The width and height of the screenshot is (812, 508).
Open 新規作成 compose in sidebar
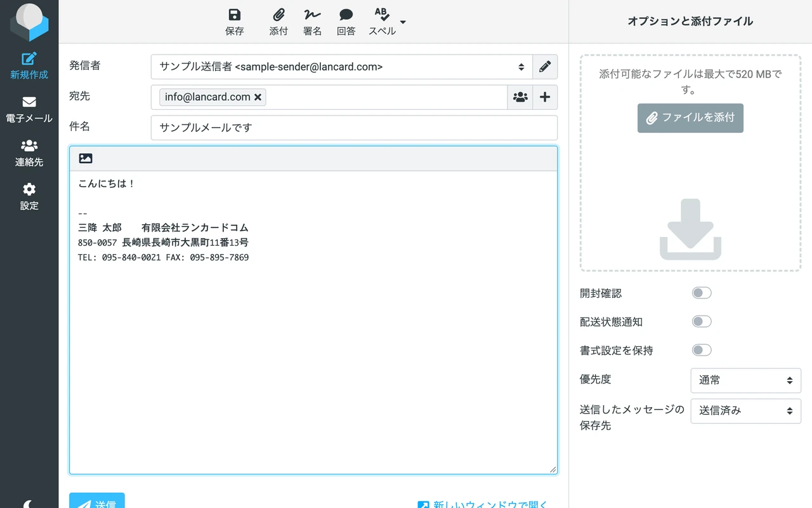(x=29, y=66)
